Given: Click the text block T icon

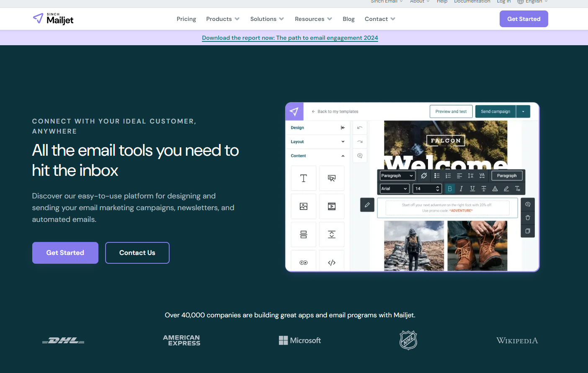Looking at the screenshot, I should click(304, 178).
